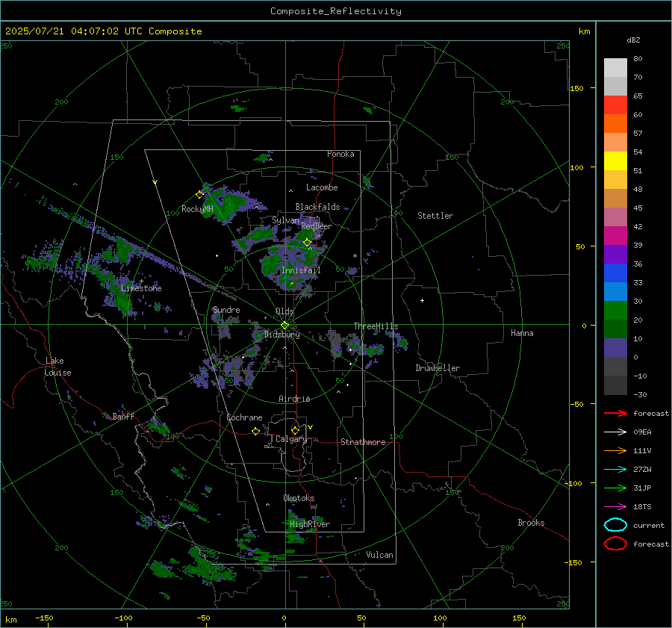Image resolution: width=672 pixels, height=628 pixels.
Task: Click the Vulcan label
Action: [x=380, y=555]
